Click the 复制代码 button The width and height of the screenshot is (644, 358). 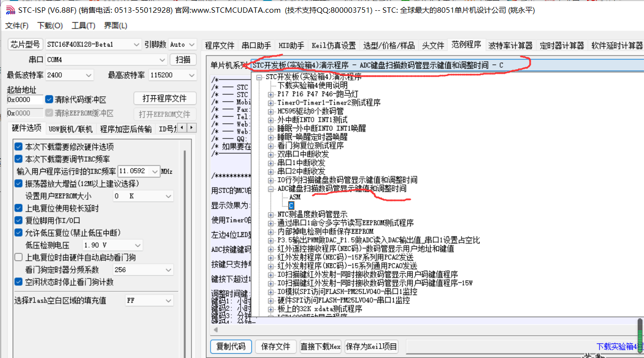tap(231, 346)
